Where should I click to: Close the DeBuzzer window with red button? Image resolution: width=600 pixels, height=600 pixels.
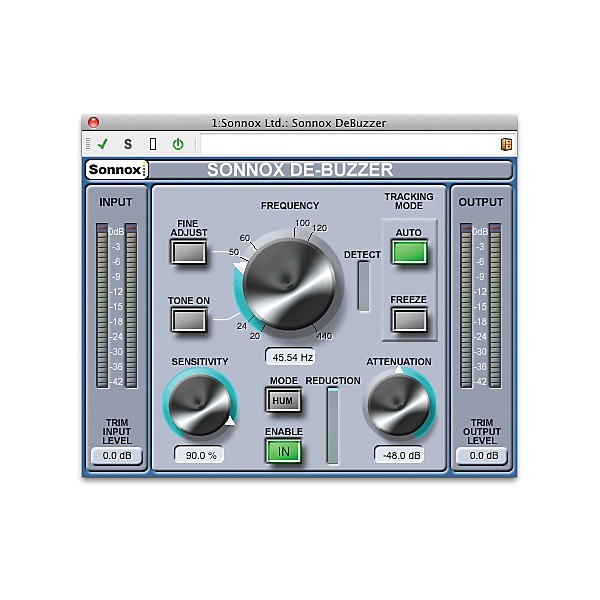click(x=93, y=122)
